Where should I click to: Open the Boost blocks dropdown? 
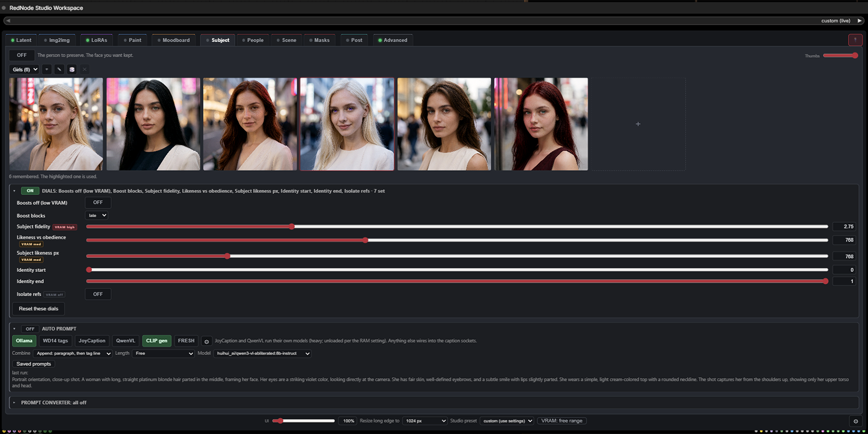(97, 216)
